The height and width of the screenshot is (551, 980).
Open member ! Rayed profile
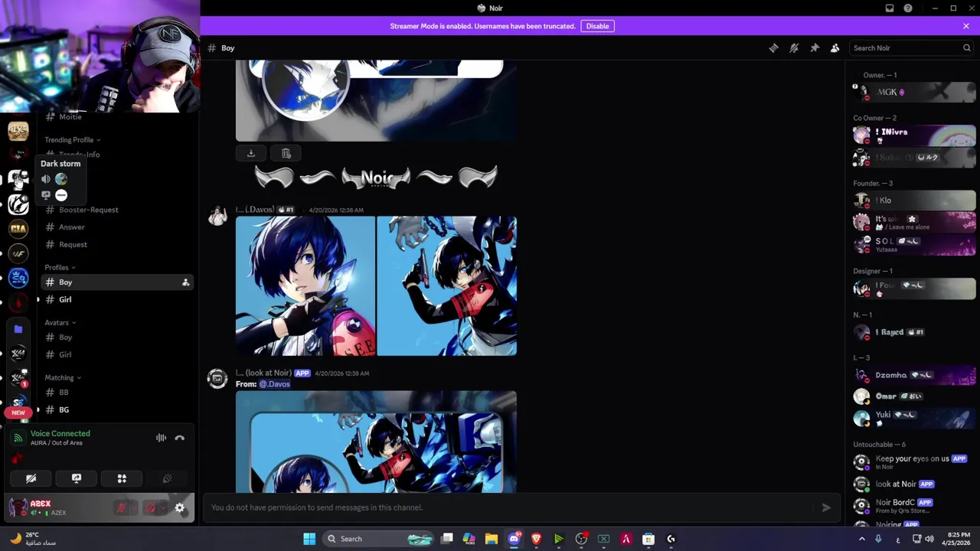coord(913,332)
